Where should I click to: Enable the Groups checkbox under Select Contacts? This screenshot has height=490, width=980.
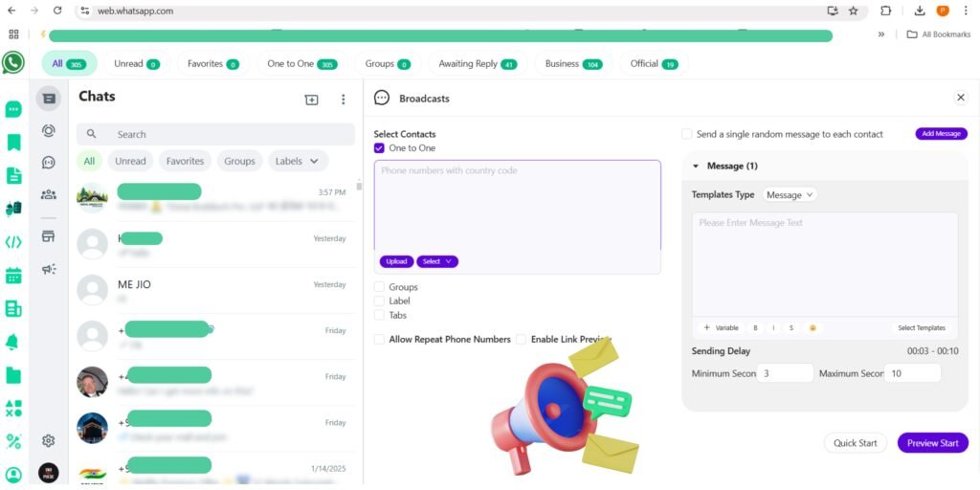pyautogui.click(x=380, y=287)
